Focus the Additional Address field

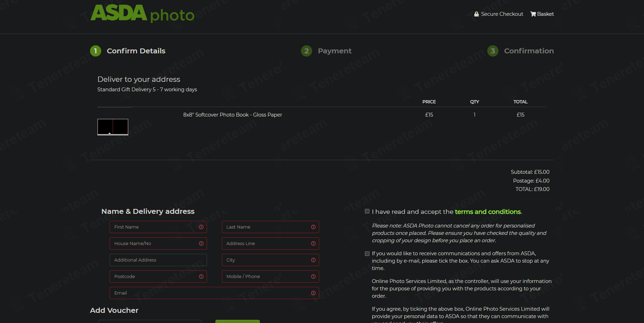158,260
